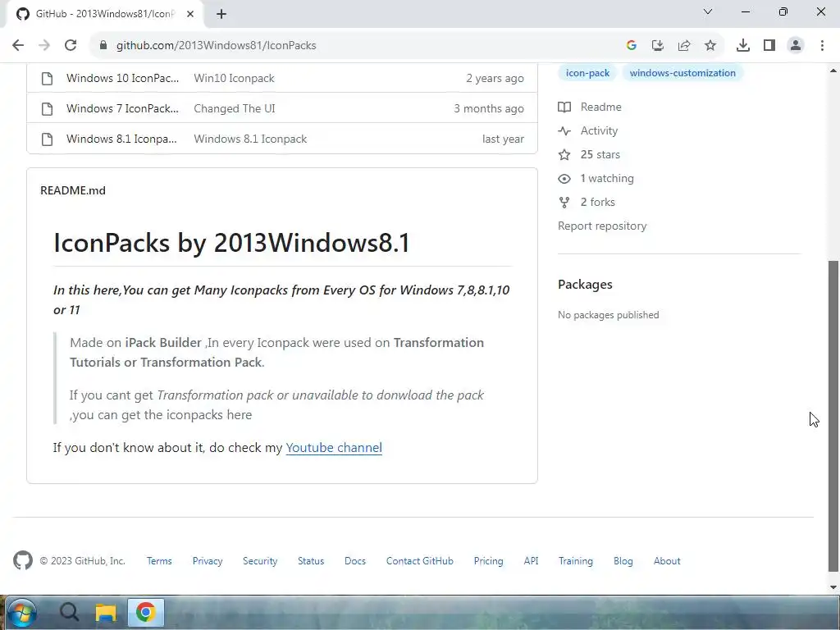View the 1 watching list
840x630 pixels.
click(x=607, y=178)
